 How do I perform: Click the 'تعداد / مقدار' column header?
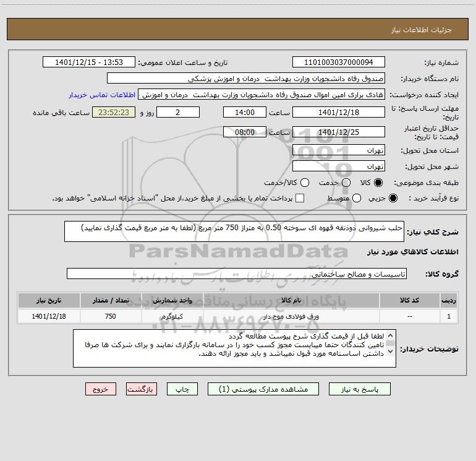coord(111,300)
